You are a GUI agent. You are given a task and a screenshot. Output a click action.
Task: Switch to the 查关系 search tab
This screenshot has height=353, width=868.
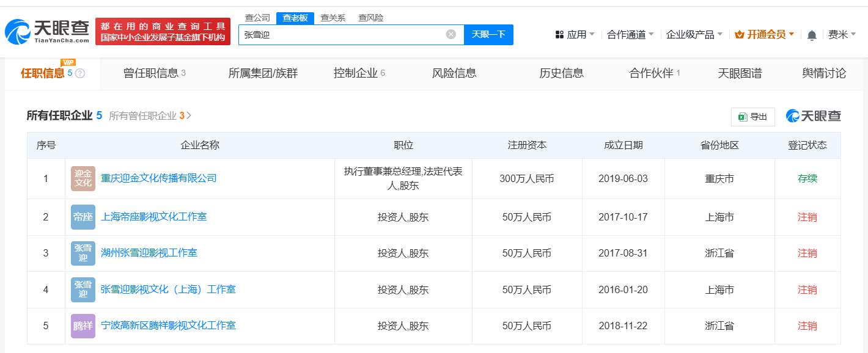click(333, 18)
